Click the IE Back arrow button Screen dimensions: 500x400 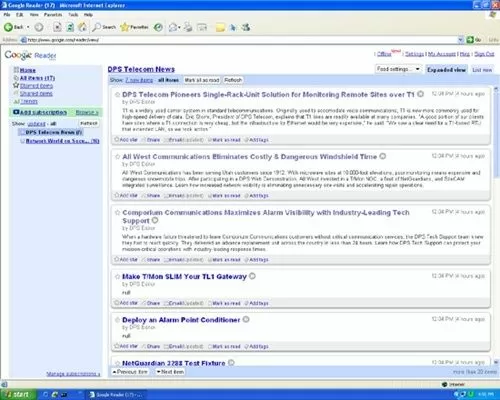click(13, 27)
